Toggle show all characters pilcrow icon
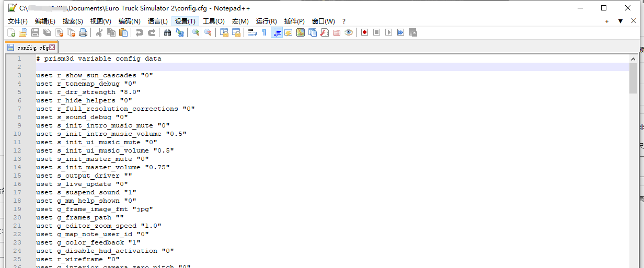This screenshot has width=644, height=268. (264, 32)
